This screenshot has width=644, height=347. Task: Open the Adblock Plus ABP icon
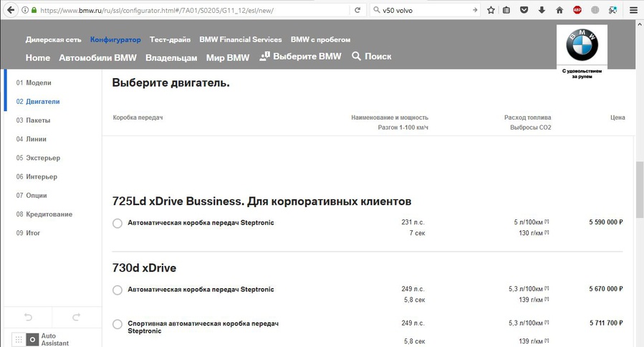577,10
